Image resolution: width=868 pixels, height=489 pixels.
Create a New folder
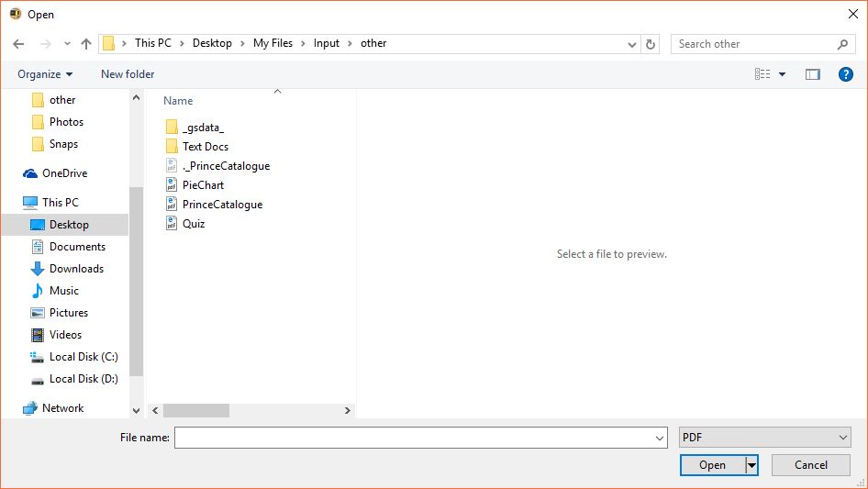click(x=128, y=74)
